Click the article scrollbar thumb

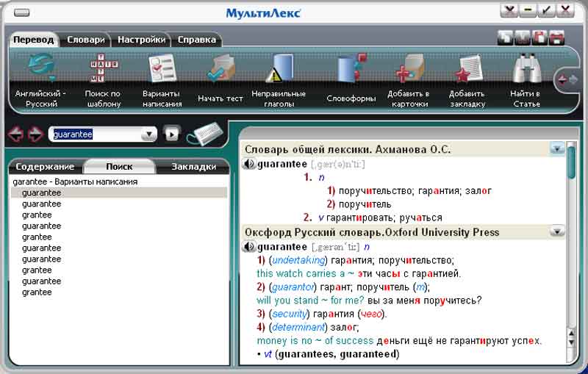(x=571, y=162)
